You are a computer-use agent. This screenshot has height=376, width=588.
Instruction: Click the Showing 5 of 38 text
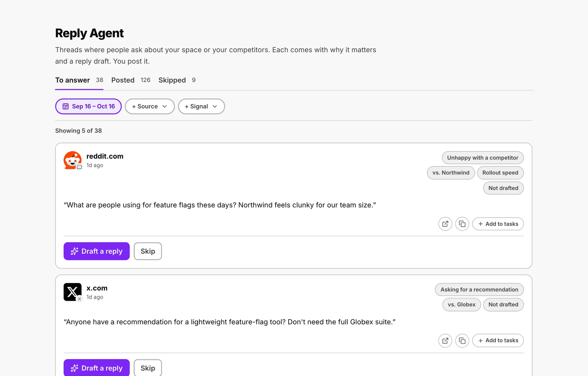pos(78,131)
